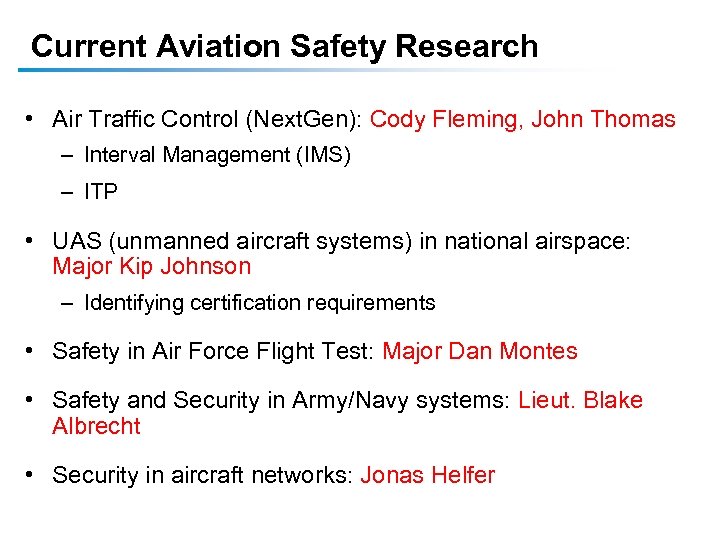Click Safety in Air Force Flight Test text
The image size is (720, 540).
(x=212, y=351)
